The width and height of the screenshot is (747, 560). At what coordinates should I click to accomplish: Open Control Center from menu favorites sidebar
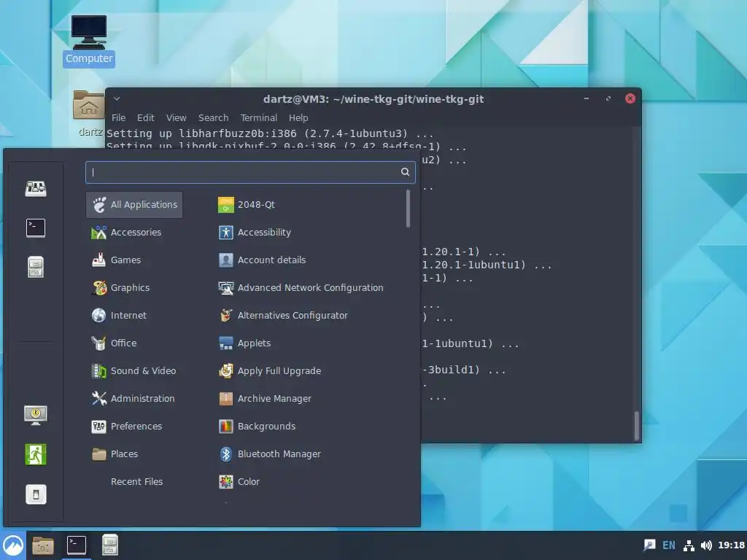pos(36,189)
